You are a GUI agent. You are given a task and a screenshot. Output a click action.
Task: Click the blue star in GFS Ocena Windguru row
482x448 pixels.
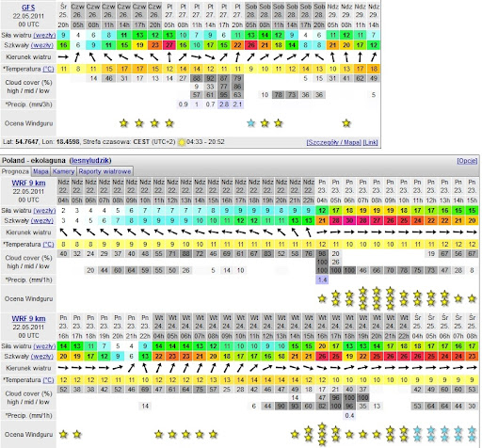click(250, 123)
